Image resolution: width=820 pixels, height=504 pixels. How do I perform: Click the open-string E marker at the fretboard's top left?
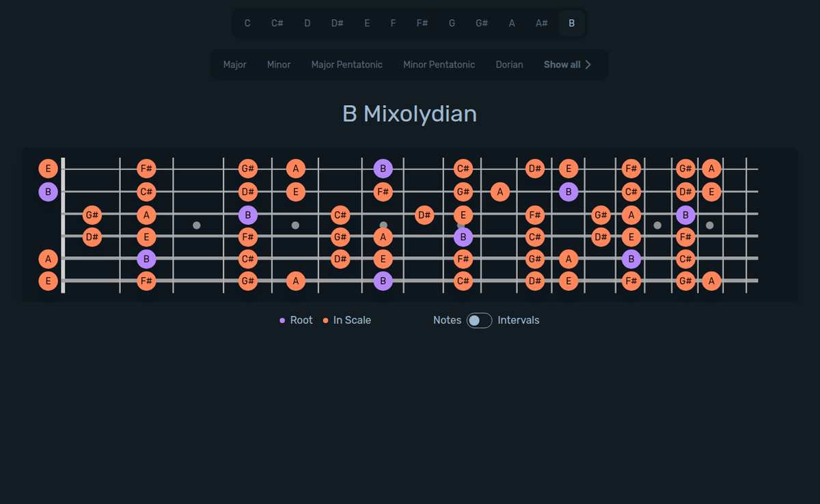48,169
